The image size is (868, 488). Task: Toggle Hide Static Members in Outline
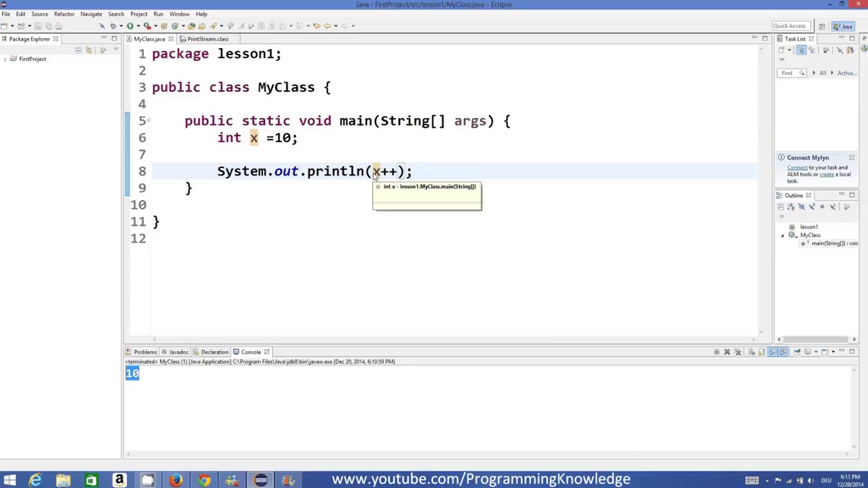812,207
